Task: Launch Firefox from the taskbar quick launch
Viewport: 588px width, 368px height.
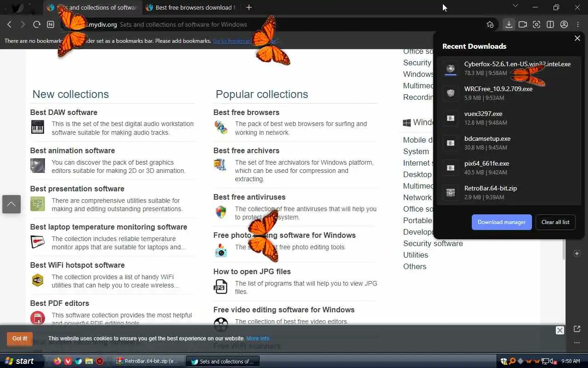Action: point(57,362)
